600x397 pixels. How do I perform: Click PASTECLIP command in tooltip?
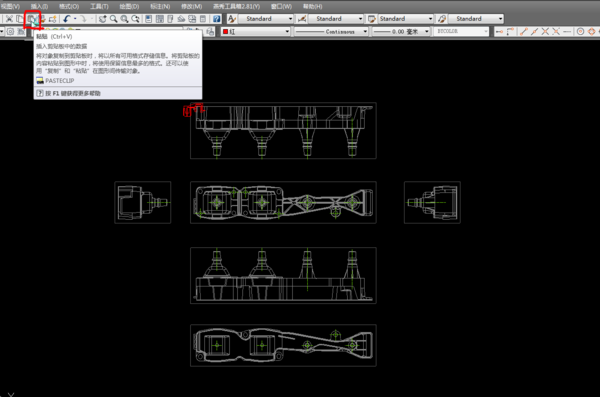tap(59, 81)
